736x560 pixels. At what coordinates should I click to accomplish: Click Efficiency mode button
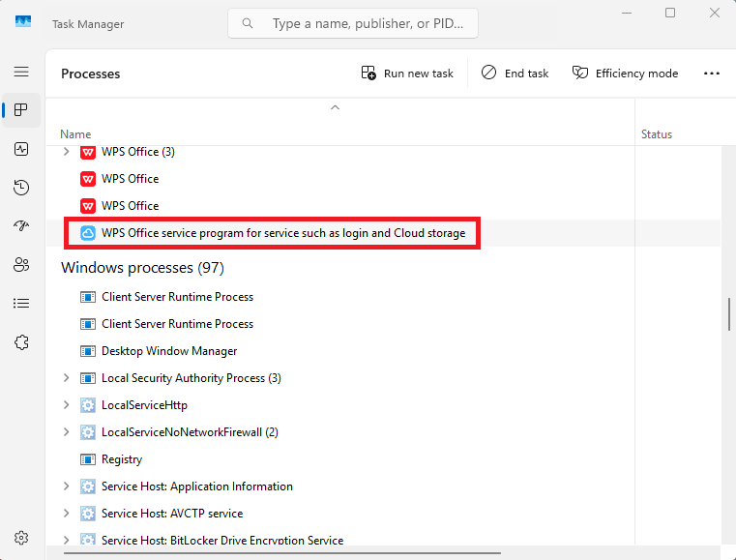pos(625,74)
